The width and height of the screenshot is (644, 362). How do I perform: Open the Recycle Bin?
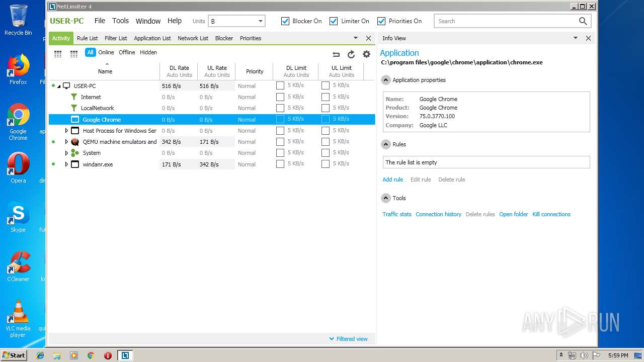(x=18, y=20)
